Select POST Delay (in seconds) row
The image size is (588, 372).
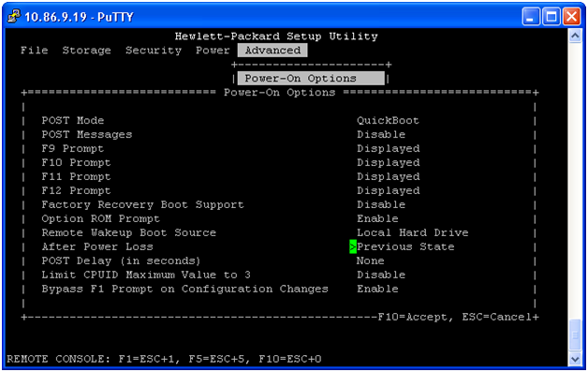(x=121, y=260)
